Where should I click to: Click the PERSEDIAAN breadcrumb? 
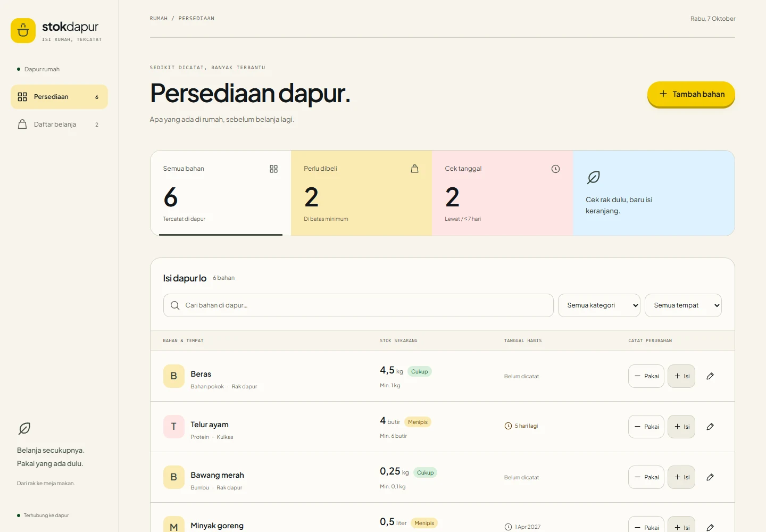tap(196, 19)
